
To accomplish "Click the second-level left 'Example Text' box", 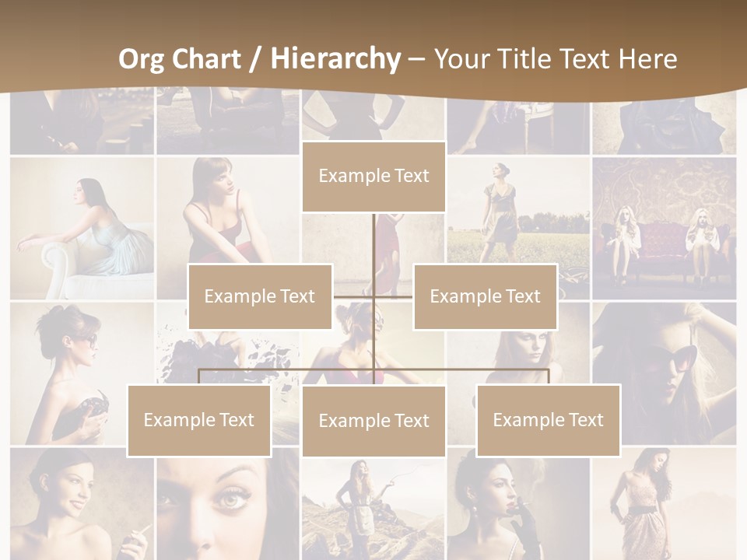I will tap(260, 296).
